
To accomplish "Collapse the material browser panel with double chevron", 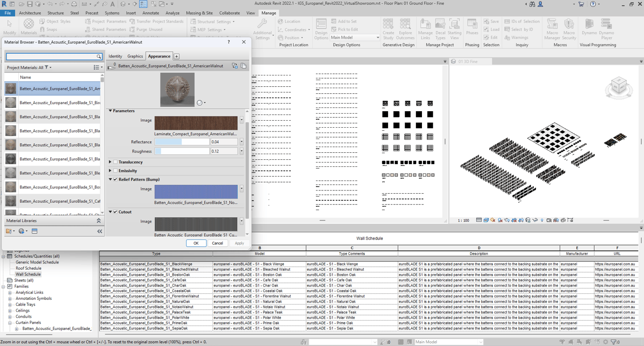I will (x=99, y=231).
